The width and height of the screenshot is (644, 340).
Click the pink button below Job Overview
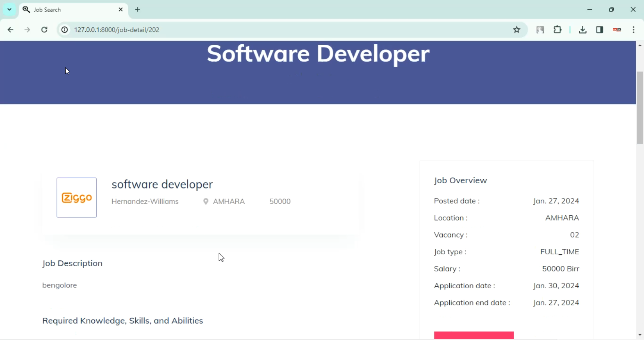[474, 335]
